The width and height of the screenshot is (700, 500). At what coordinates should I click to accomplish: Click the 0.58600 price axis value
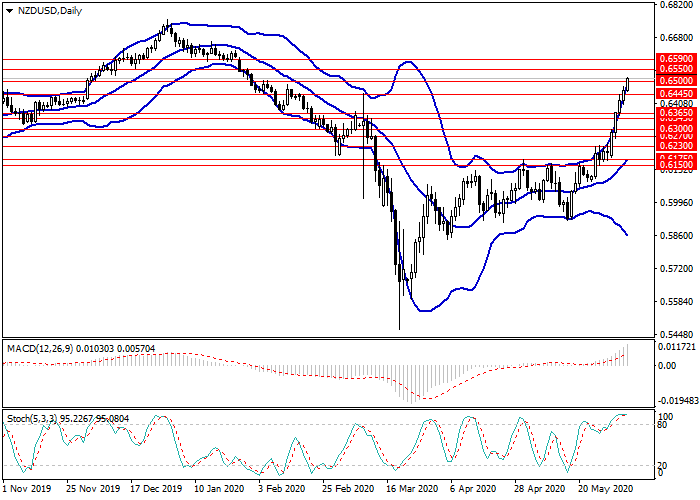point(677,236)
